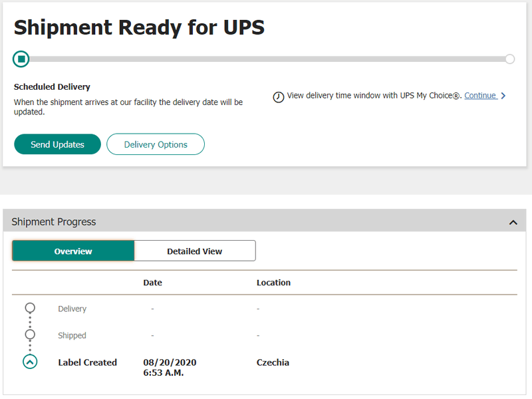
Task: Click the Shipped step circle icon
Action: [x=30, y=334]
